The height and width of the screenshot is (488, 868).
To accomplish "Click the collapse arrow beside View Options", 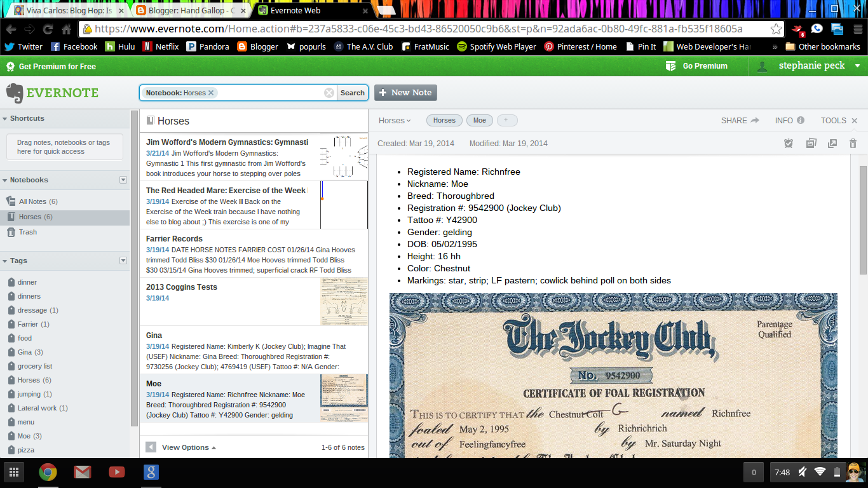I will 151,447.
